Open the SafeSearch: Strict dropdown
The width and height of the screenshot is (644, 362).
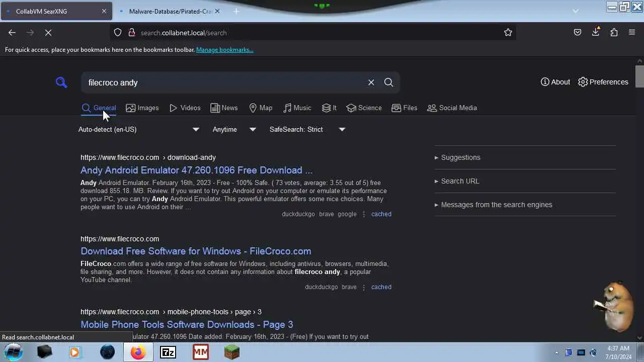pyautogui.click(x=307, y=129)
